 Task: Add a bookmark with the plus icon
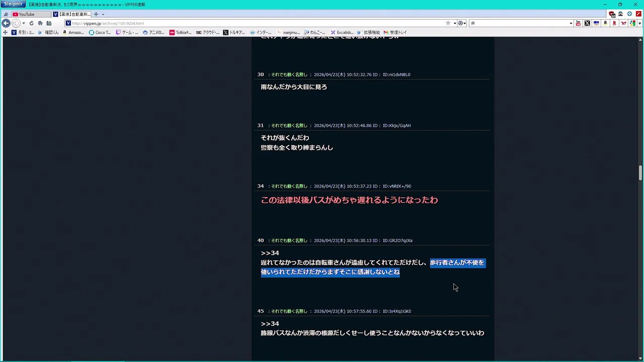pyautogui.click(x=5, y=32)
